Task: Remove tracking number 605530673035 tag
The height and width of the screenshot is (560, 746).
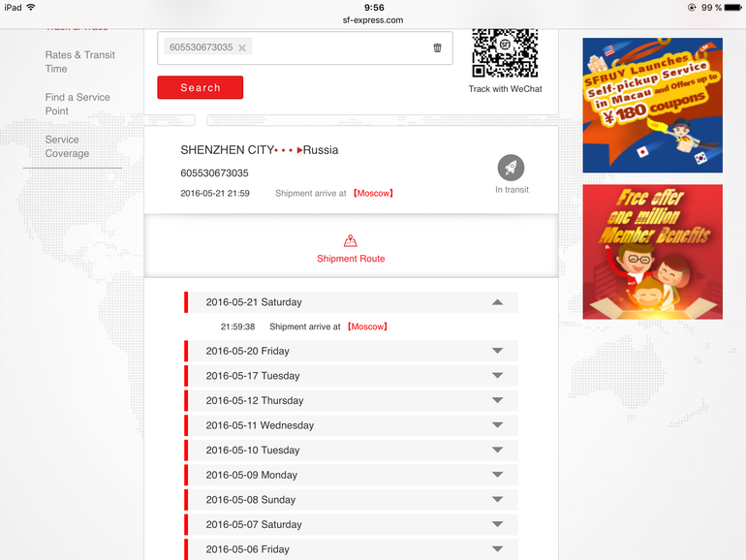Action: point(242,47)
